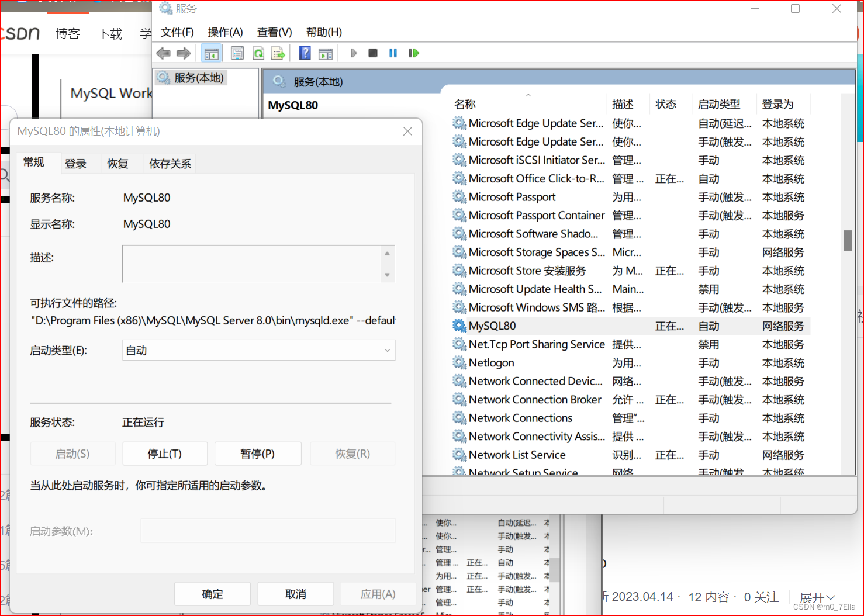Sort services by 名称 column header
Viewport: 864px width, 616px height.
[x=529, y=104]
